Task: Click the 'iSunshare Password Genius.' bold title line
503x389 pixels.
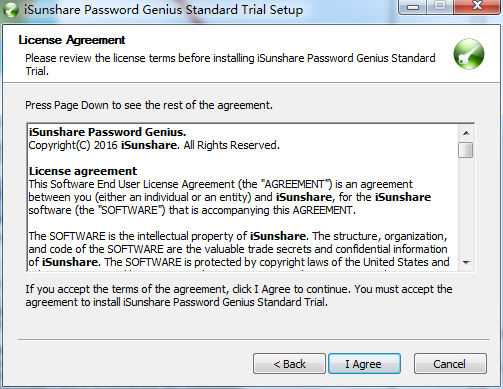Action: point(107,132)
